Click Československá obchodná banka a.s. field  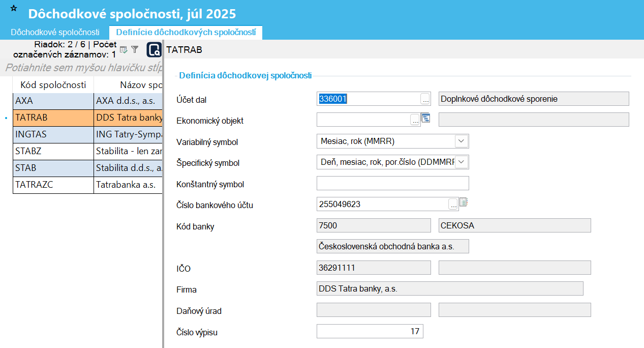(392, 246)
